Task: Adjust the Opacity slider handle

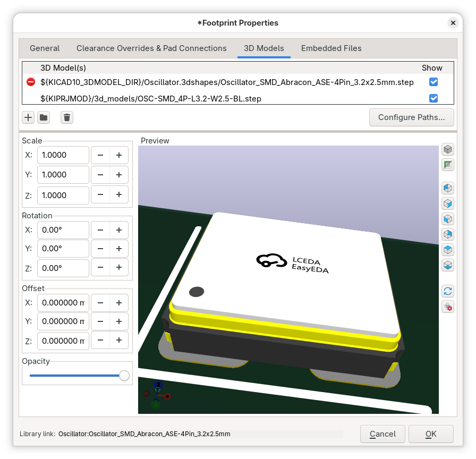Action: tap(124, 376)
